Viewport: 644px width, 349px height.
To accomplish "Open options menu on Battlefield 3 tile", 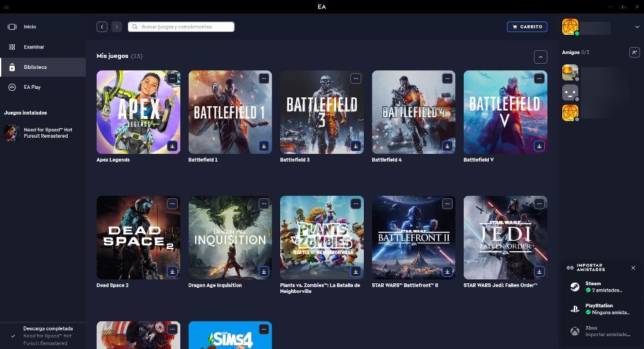I will point(355,79).
